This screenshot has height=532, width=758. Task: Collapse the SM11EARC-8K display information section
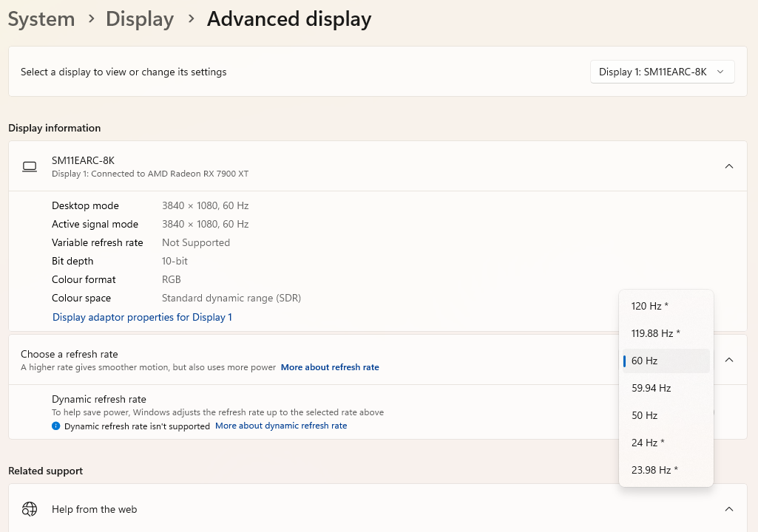pos(729,166)
